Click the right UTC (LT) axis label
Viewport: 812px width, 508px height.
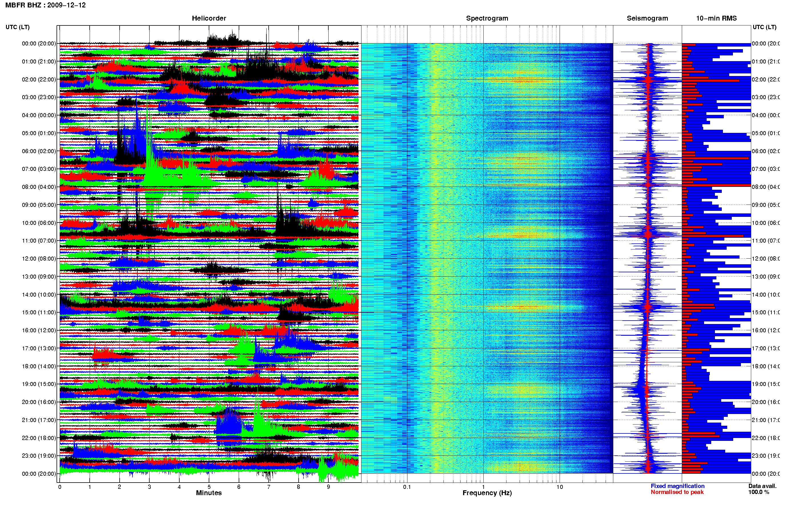tap(764, 27)
